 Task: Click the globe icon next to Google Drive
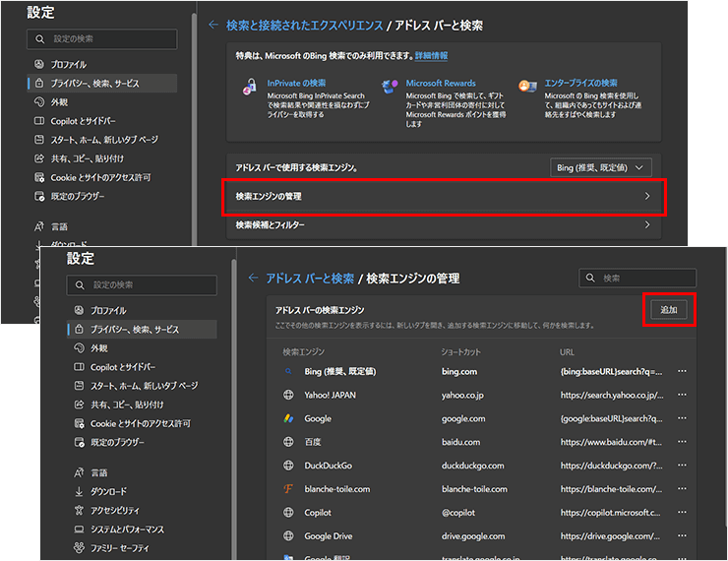pyautogui.click(x=288, y=536)
